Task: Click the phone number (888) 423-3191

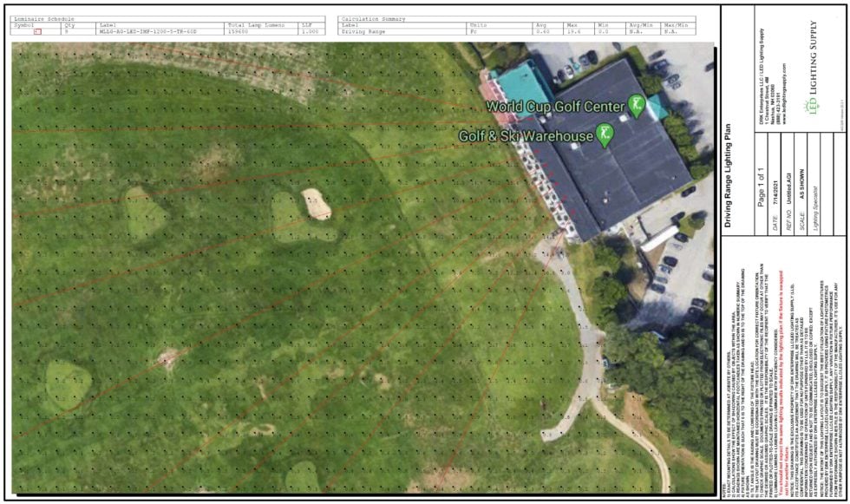Action: coord(778,107)
